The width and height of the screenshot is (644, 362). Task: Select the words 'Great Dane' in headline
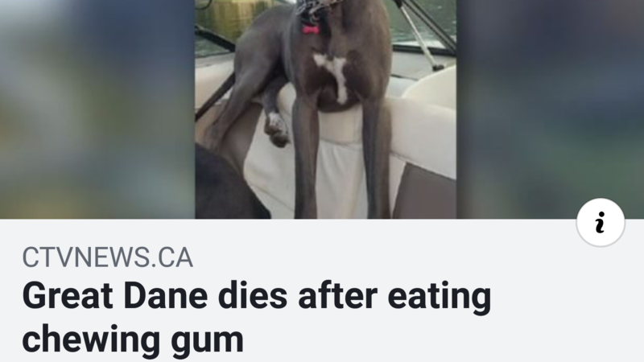[x=114, y=296]
